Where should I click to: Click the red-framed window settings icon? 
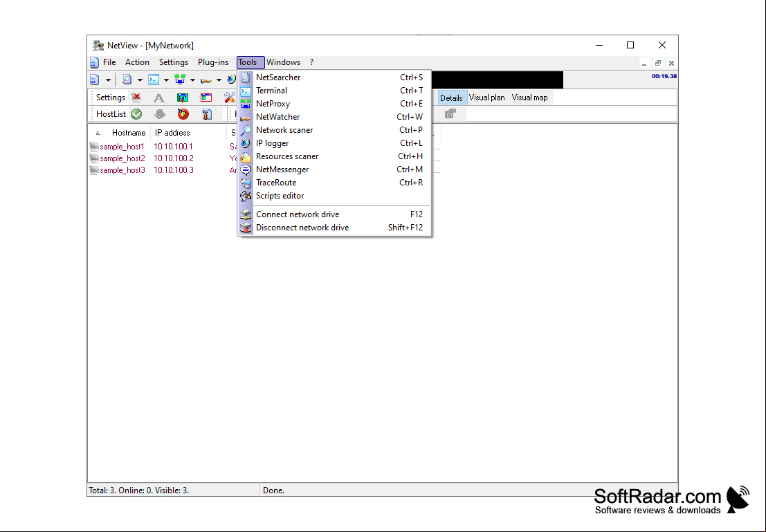click(206, 98)
